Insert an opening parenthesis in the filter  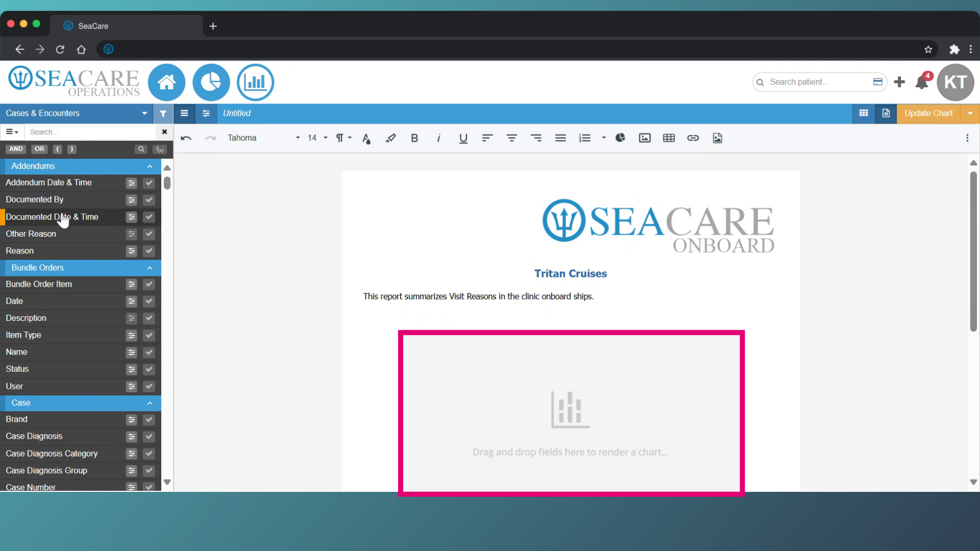57,149
